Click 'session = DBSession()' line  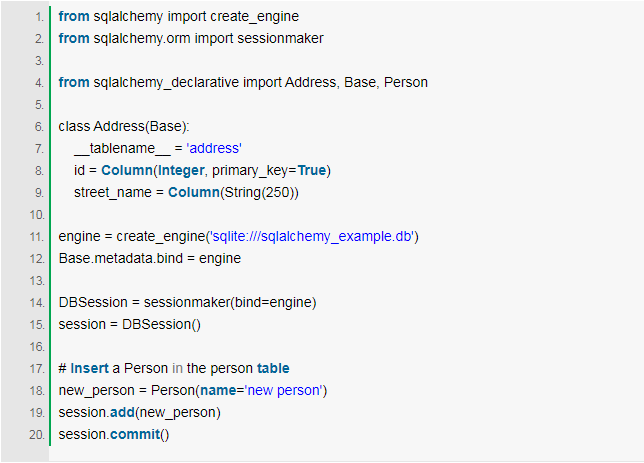[130, 324]
